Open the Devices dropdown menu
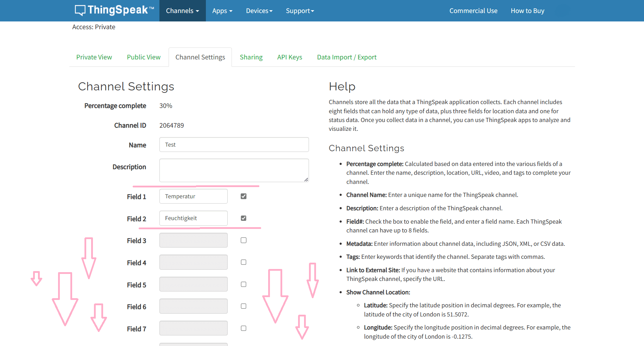Image resolution: width=644 pixels, height=346 pixels. (x=259, y=11)
